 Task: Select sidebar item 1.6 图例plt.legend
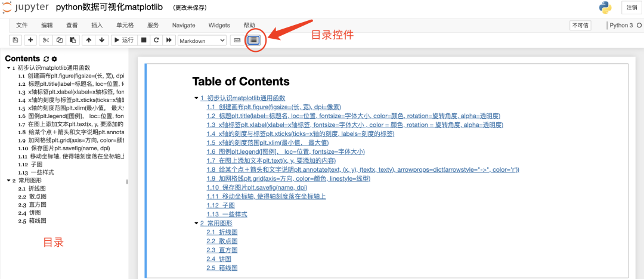(71, 116)
